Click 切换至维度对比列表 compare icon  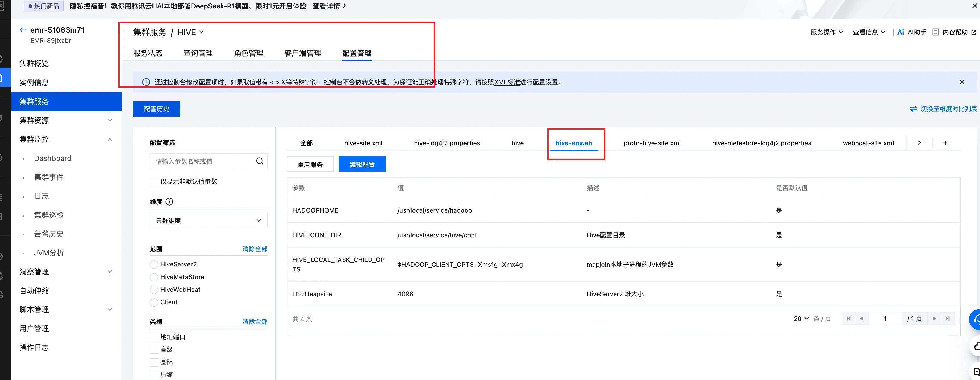914,109
